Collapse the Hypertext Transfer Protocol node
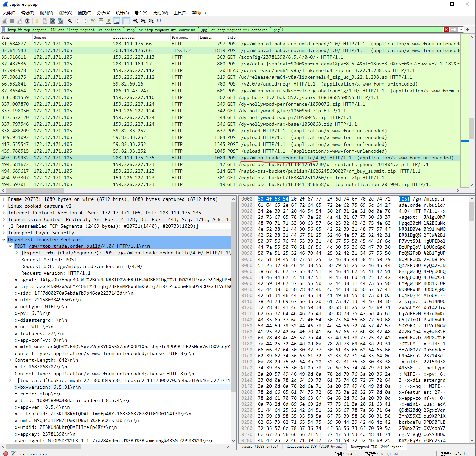 pyautogui.click(x=4, y=239)
